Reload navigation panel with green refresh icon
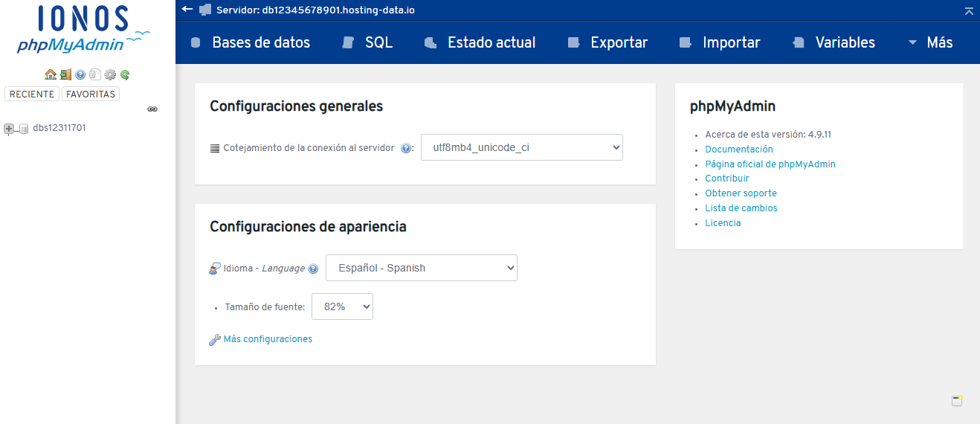The image size is (980, 424). (125, 74)
